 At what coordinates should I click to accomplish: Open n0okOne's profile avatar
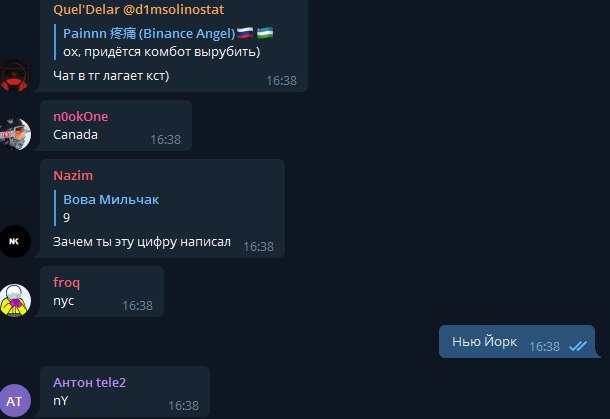tap(15, 134)
